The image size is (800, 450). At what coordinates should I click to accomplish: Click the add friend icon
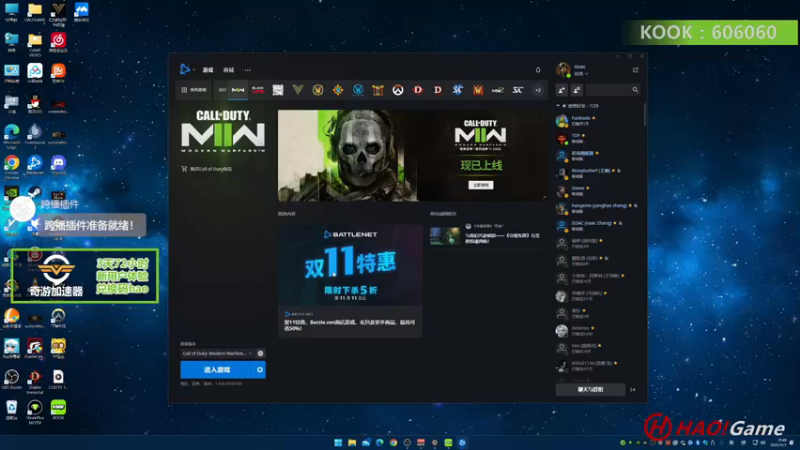click(562, 90)
